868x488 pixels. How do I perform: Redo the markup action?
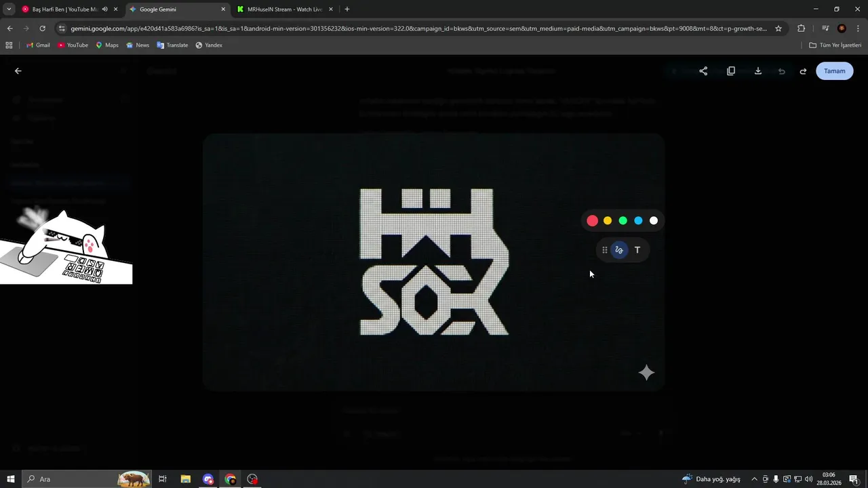[x=803, y=71]
